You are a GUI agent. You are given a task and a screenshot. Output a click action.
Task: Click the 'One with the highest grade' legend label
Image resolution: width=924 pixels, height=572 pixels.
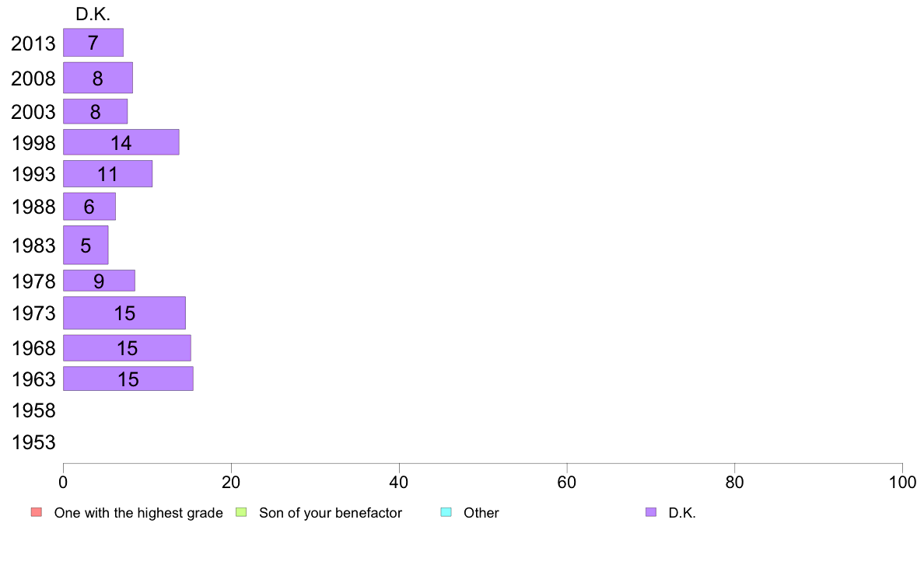tap(138, 513)
